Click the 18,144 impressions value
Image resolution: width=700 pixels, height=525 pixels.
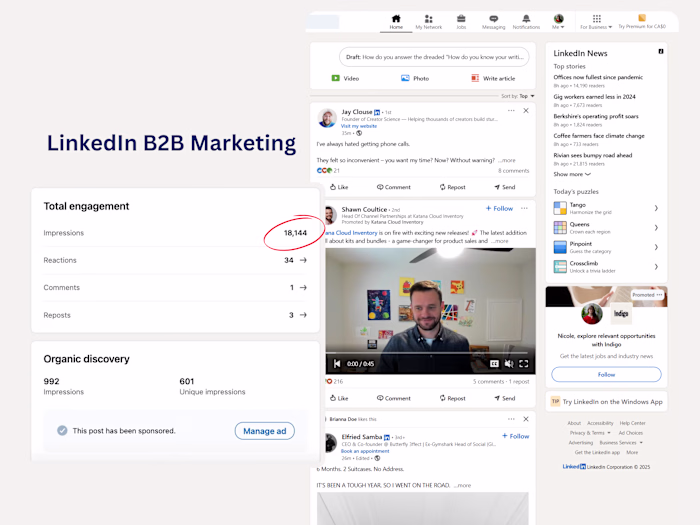pyautogui.click(x=295, y=233)
